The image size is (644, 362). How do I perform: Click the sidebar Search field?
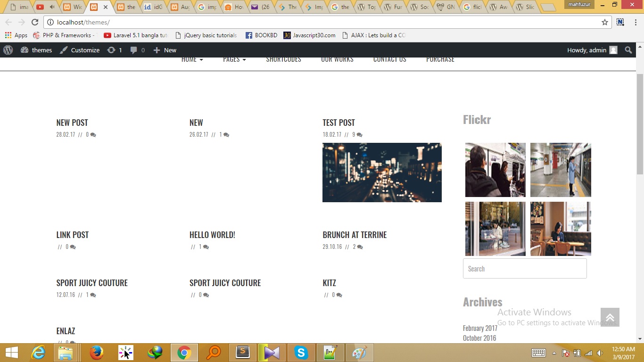click(x=525, y=269)
